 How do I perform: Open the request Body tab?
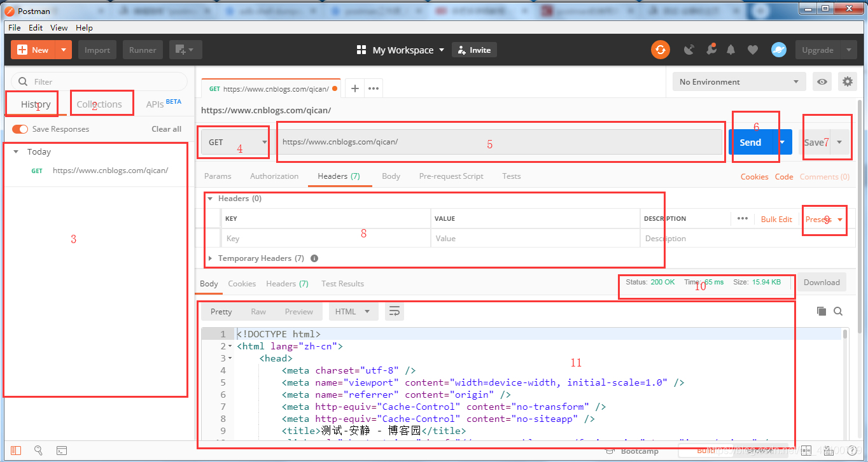click(x=391, y=176)
